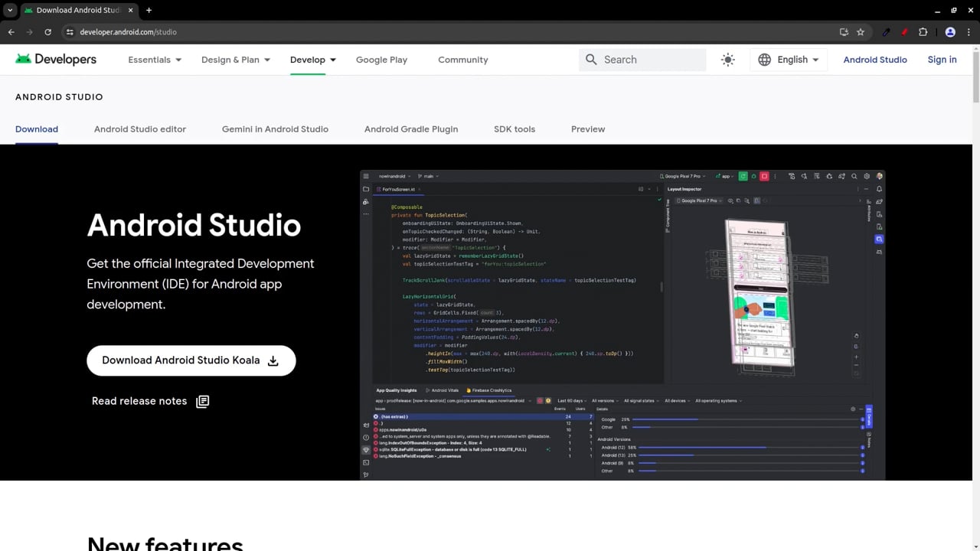Click the browser forward arrow
The height and width of the screenshot is (551, 980).
tap(30, 32)
